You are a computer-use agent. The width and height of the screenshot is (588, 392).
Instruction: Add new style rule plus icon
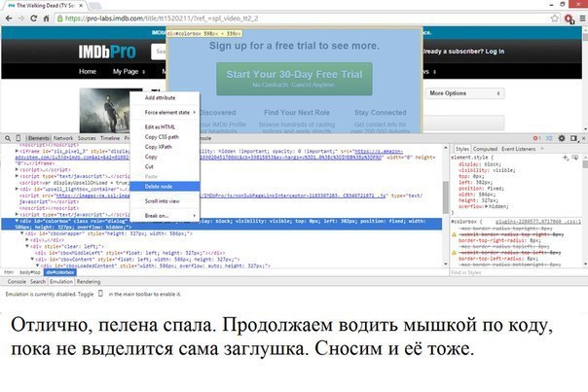566,158
